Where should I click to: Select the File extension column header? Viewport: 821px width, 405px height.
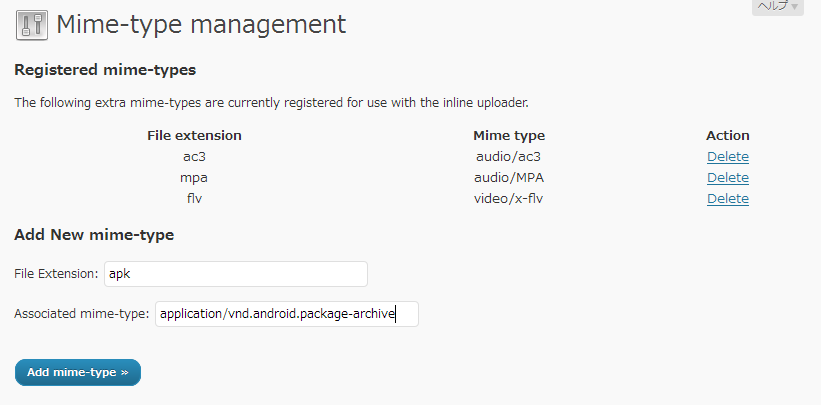(194, 136)
